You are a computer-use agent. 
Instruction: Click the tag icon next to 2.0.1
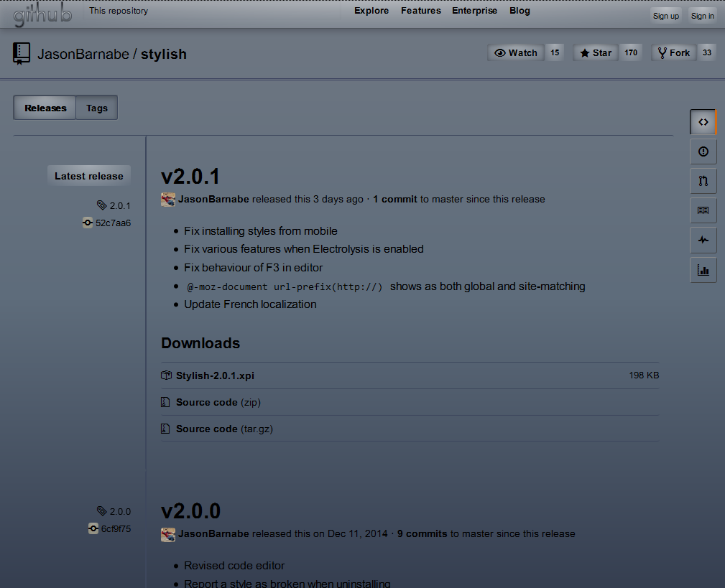click(x=102, y=205)
